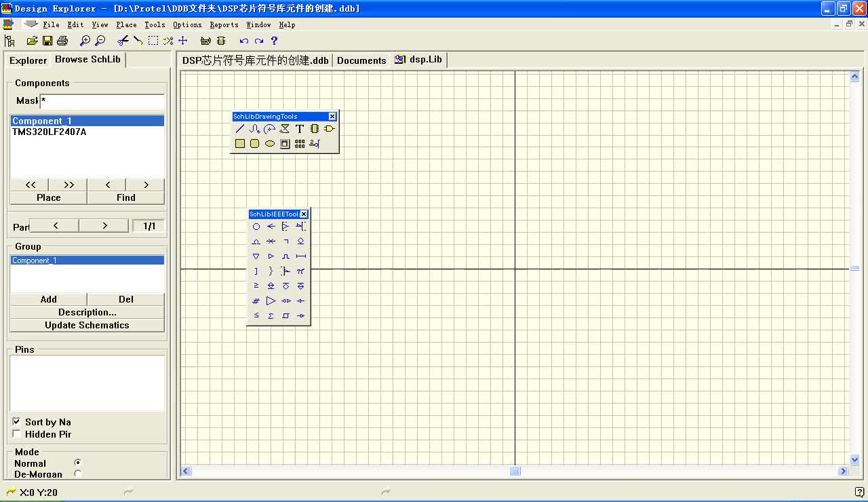Click the blue Help question mark icon
868x502 pixels.
point(274,41)
